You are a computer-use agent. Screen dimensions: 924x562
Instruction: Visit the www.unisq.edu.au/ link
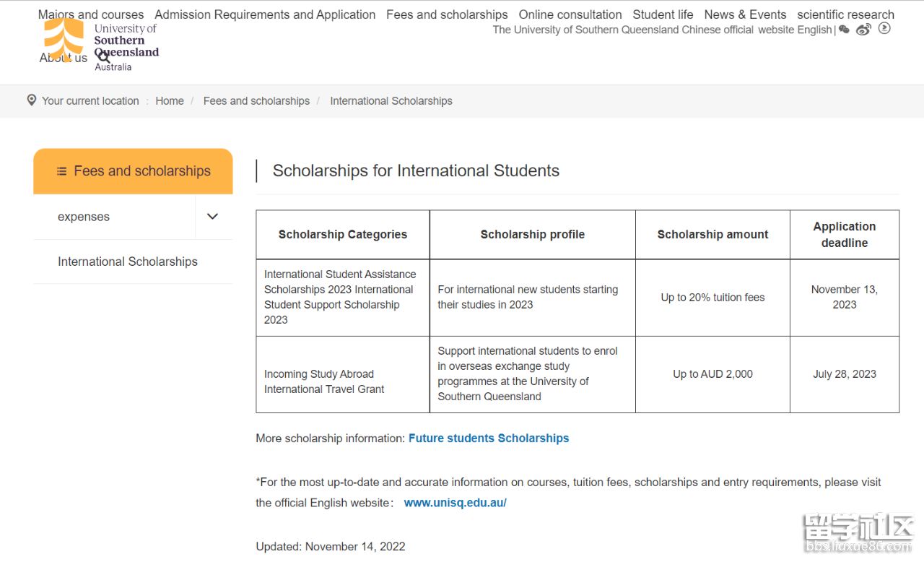pos(455,503)
